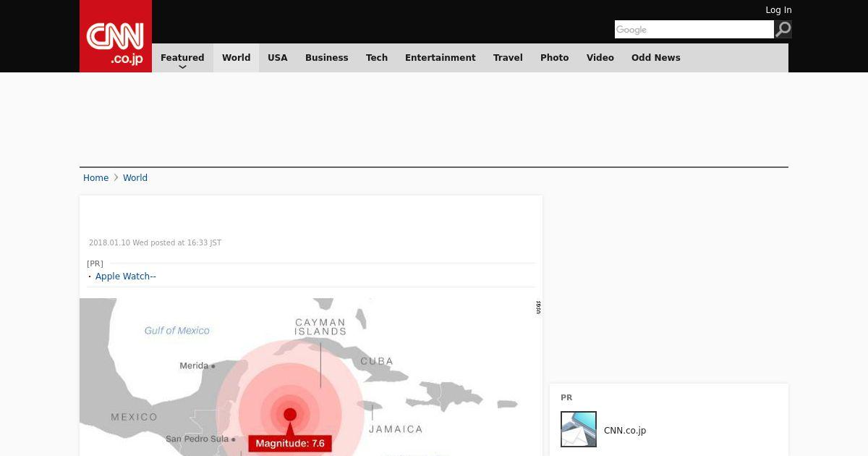Click the Magnitude: 7.6 label on map
Viewport: 868px width, 456px height.
[290, 444]
